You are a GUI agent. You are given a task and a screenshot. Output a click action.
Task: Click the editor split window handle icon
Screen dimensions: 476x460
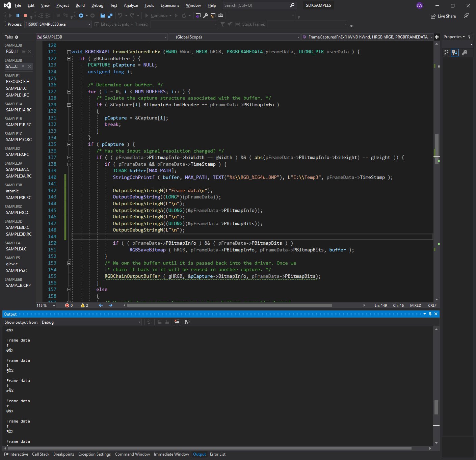pos(437,37)
